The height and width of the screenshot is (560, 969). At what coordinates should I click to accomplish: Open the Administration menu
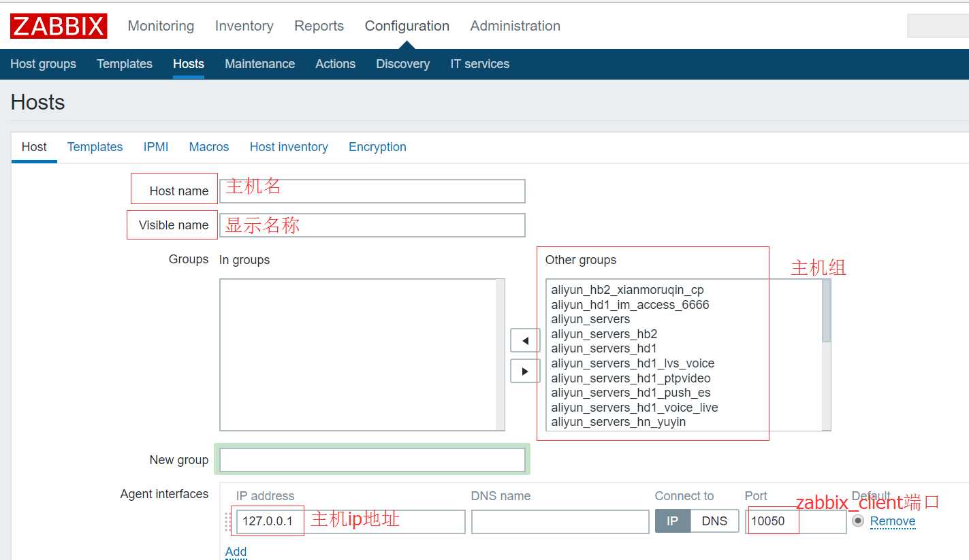point(515,26)
